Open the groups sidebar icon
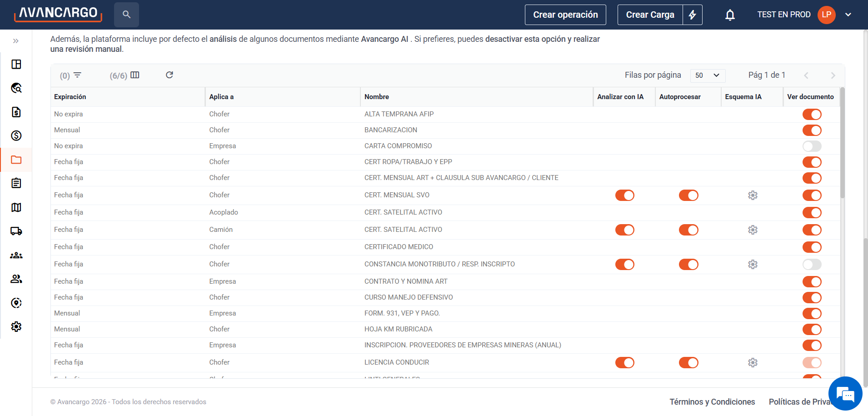 [16, 255]
